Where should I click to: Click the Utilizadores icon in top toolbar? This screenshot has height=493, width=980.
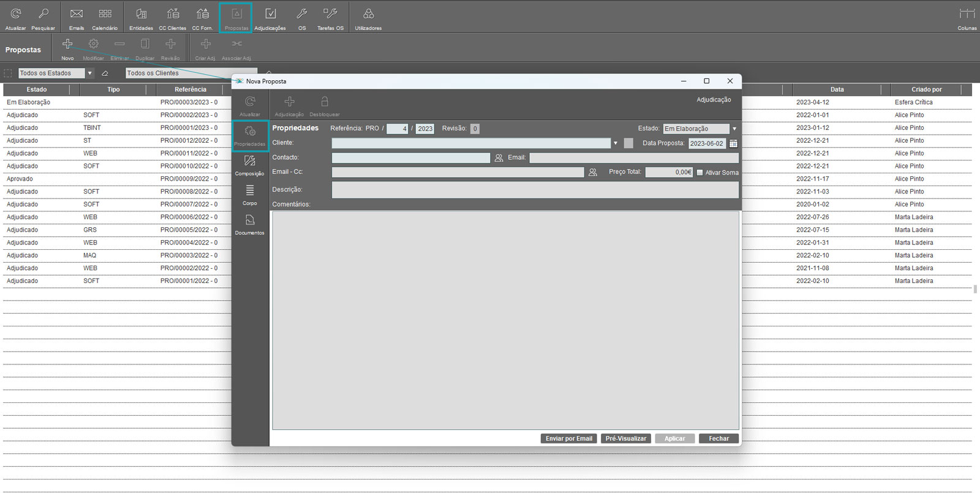pos(368,18)
